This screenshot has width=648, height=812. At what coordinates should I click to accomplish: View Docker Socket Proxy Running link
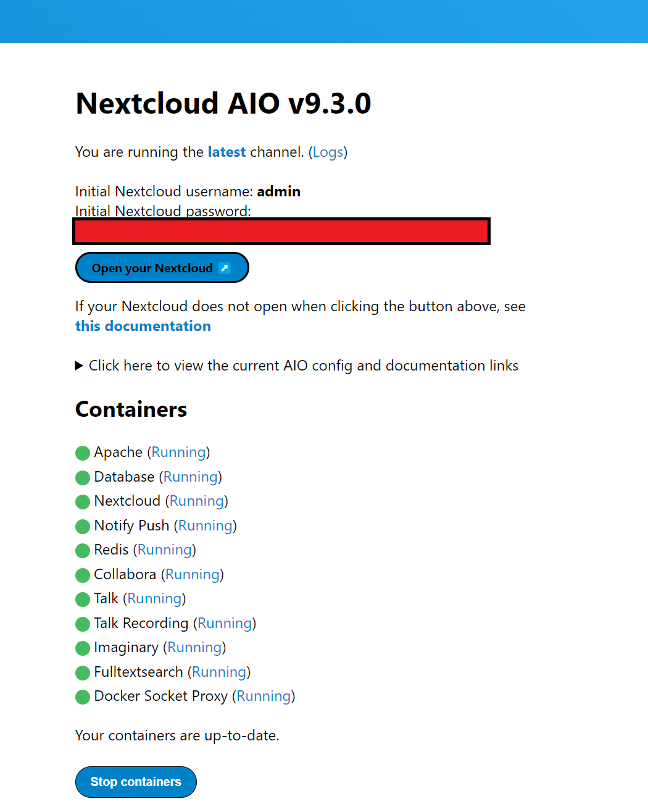click(x=264, y=696)
